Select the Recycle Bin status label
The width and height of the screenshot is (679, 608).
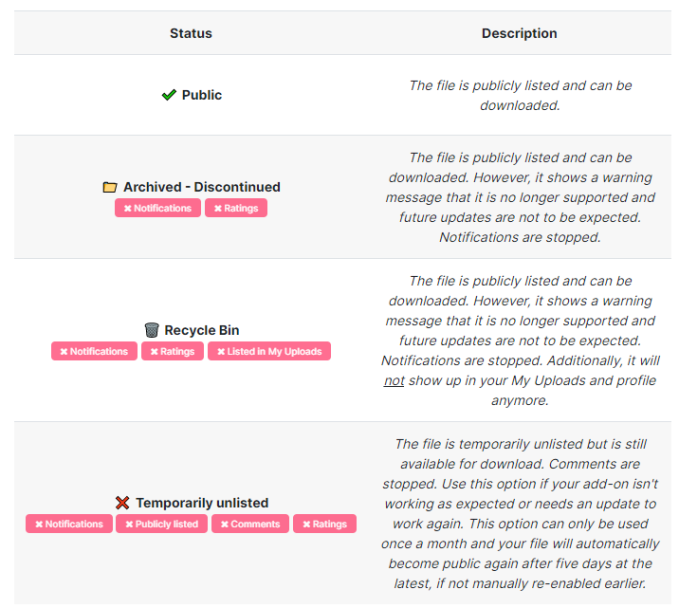(x=202, y=330)
